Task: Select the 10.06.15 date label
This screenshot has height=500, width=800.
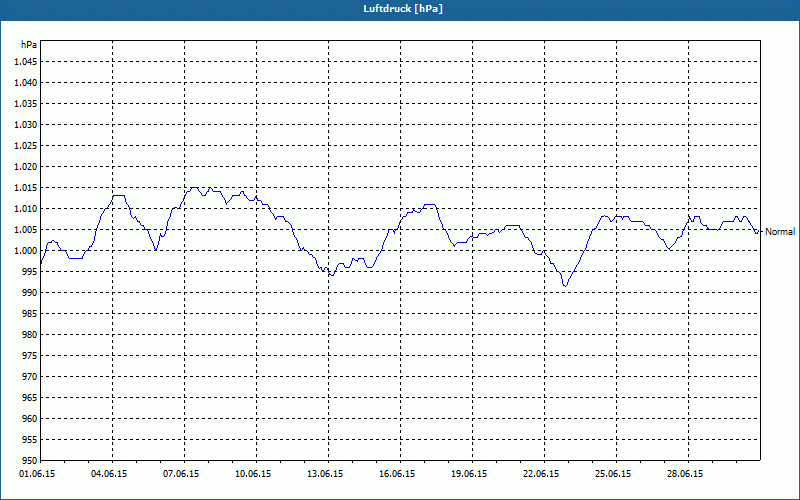Action: tap(253, 474)
